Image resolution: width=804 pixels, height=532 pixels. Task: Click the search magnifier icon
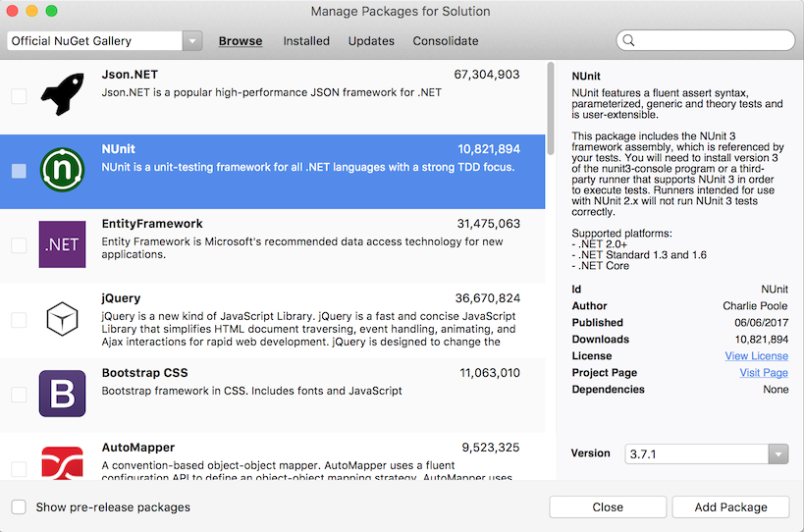click(x=628, y=40)
